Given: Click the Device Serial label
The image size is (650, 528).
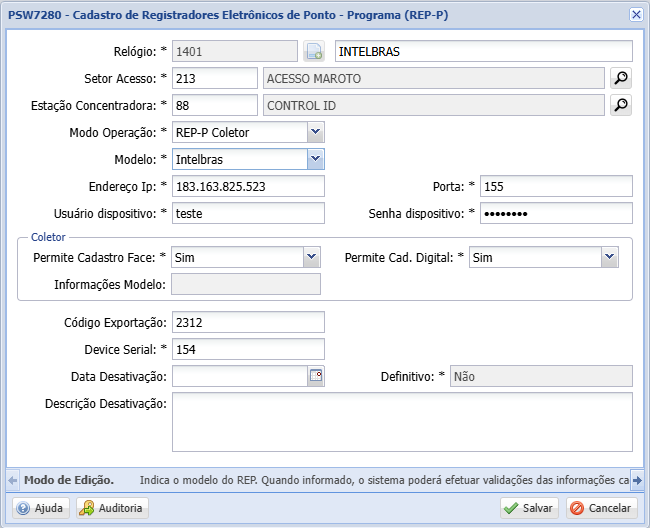Looking at the screenshot, I should (x=120, y=349).
